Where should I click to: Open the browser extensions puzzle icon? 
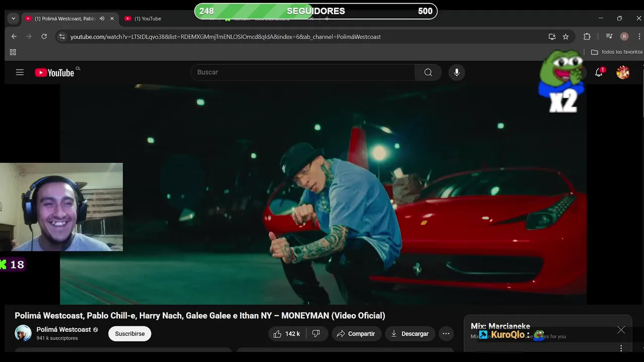pos(587,37)
